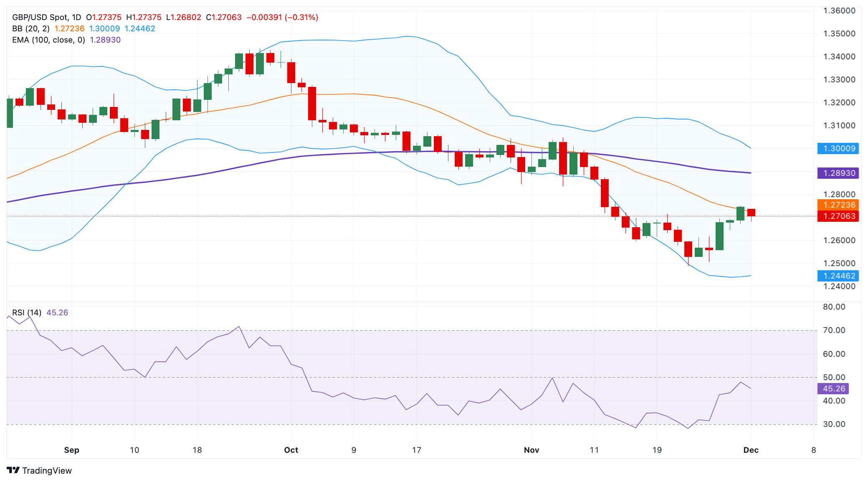868x482 pixels.
Task: Click the orange BB basis value 1.27236 in legend
Action: tap(69, 28)
